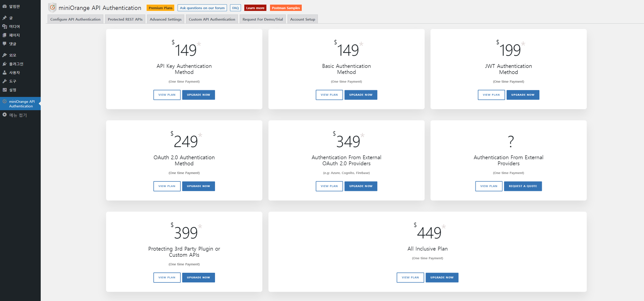
Task: Open the Request For Demo/Trial tab
Action: pyautogui.click(x=263, y=19)
